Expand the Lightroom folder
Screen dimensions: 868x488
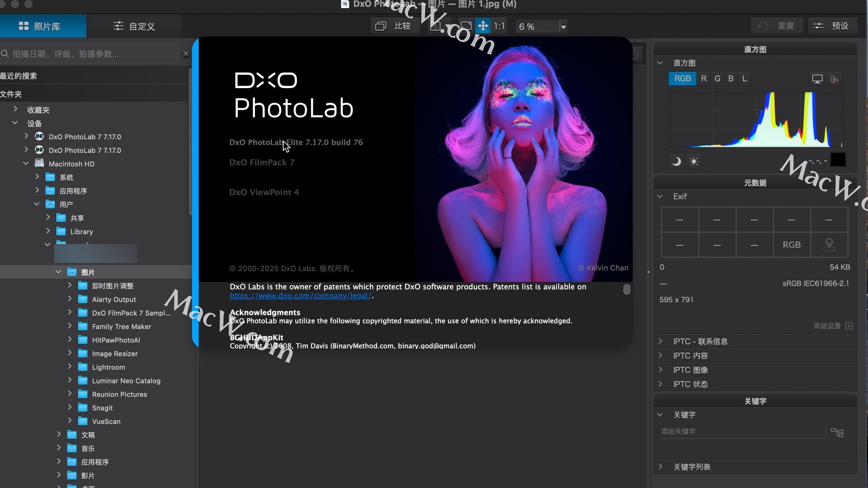[70, 367]
